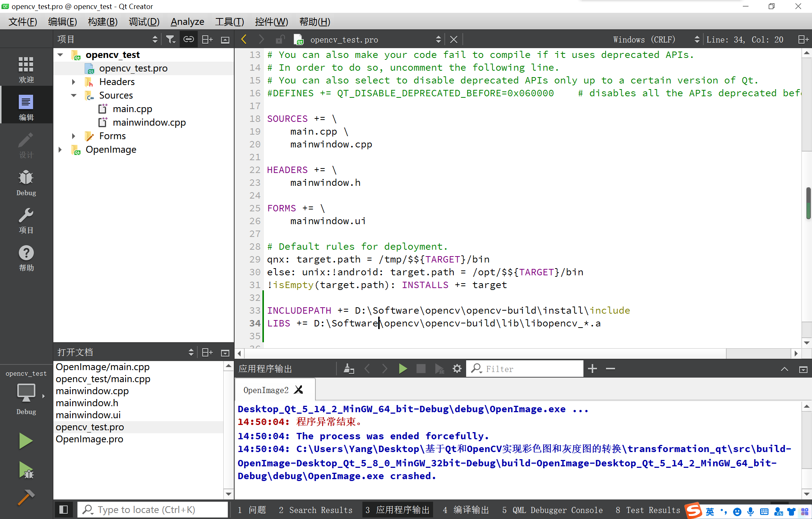Viewport: 812px width, 519px height.
Task: Click the output Filter input field
Action: [530, 369]
